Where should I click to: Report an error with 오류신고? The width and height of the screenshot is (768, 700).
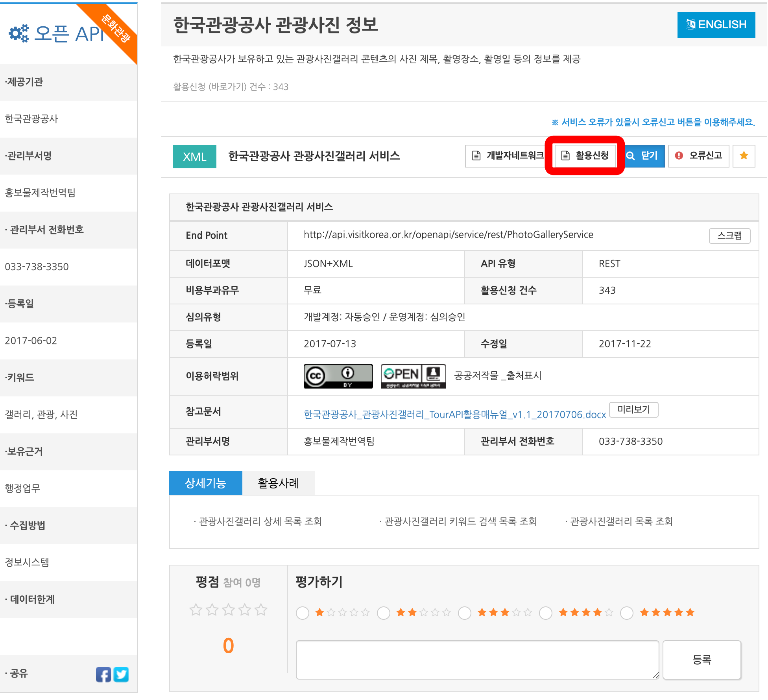(699, 156)
